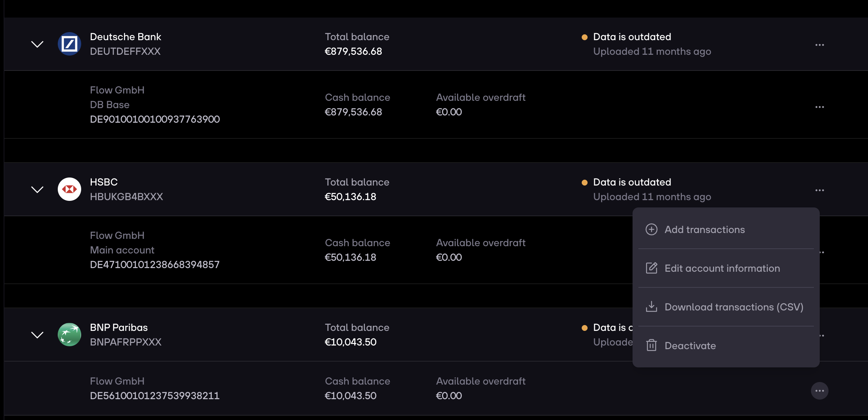Collapse the HSBC section chevron
Viewport: 868px width, 420px height.
click(x=37, y=190)
